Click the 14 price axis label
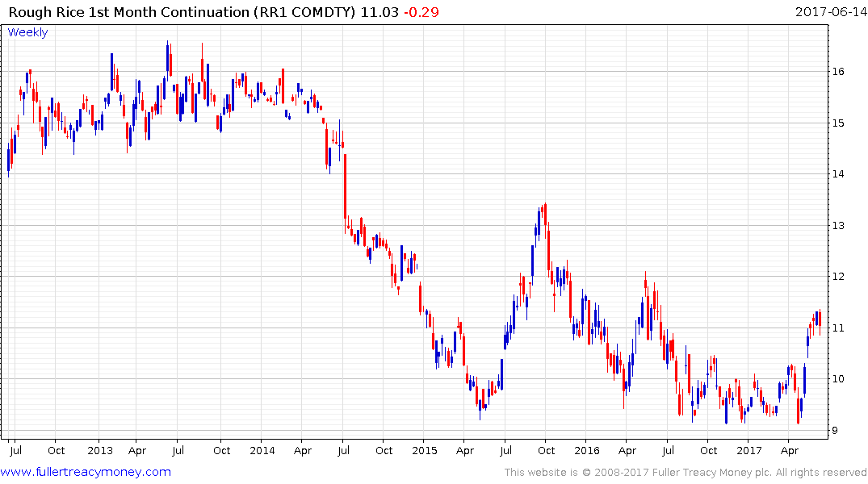Image resolution: width=868 pixels, height=484 pixels. point(837,174)
